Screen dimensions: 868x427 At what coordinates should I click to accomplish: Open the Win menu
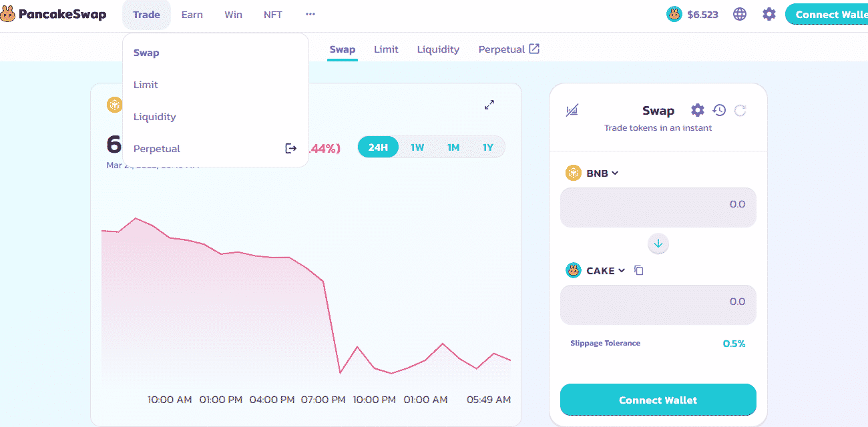234,15
